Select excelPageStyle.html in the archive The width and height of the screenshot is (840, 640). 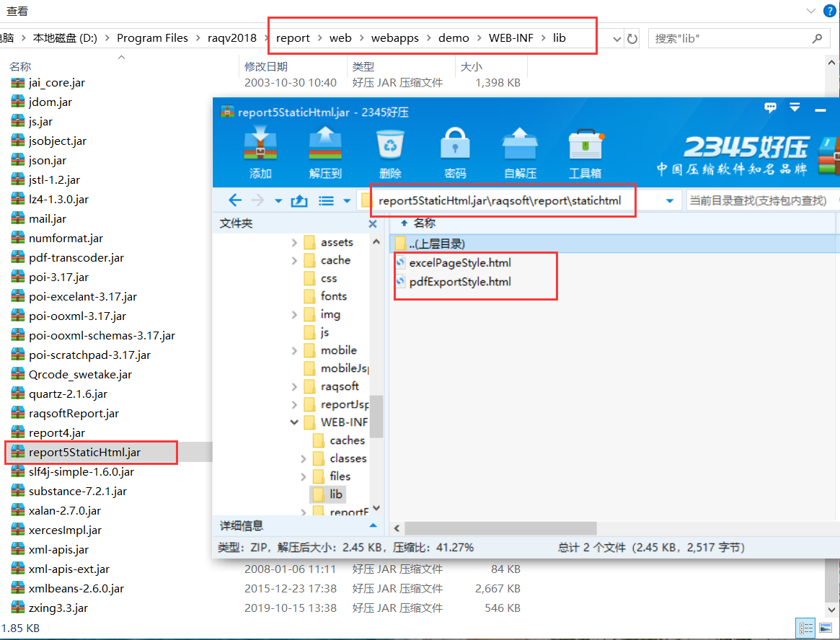459,263
